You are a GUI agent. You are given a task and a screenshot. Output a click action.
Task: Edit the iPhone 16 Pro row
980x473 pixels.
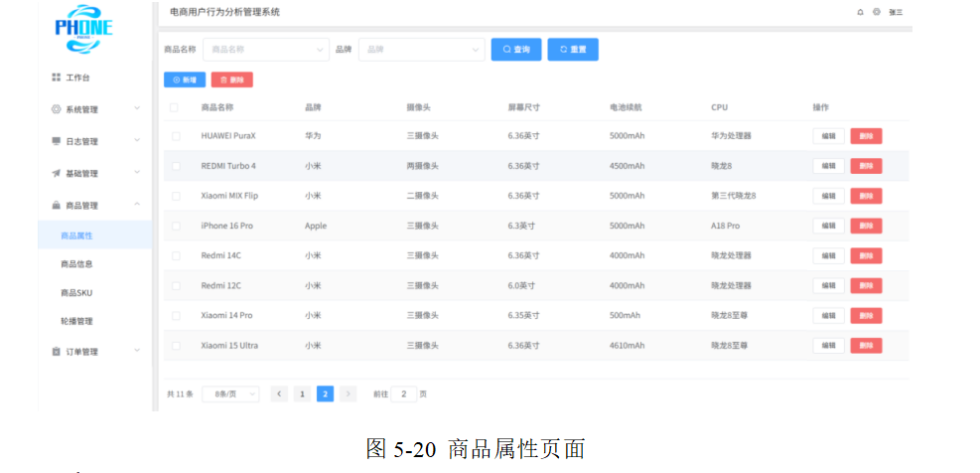click(829, 226)
